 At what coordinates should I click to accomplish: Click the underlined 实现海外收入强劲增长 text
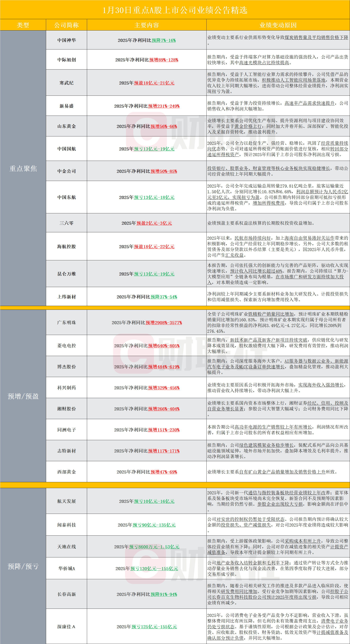(x=321, y=385)
